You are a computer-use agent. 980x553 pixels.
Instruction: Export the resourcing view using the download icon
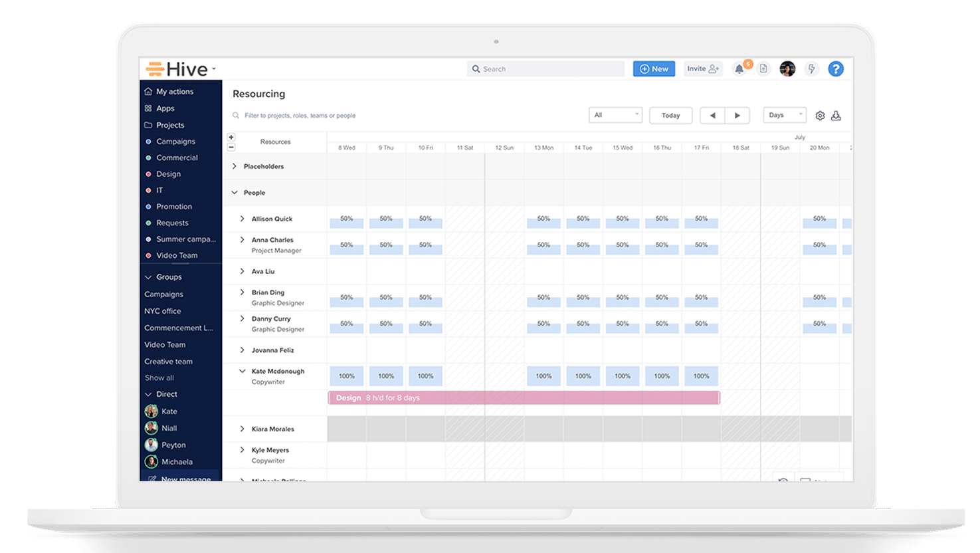point(836,115)
